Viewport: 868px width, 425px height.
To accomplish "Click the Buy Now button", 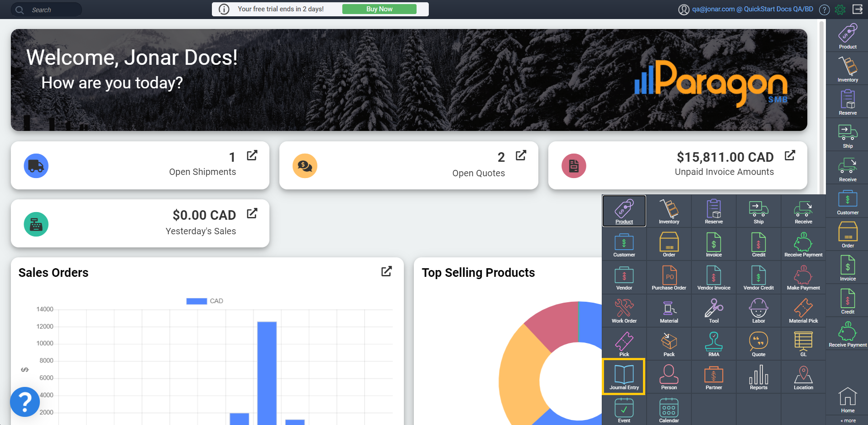I will click(x=379, y=9).
